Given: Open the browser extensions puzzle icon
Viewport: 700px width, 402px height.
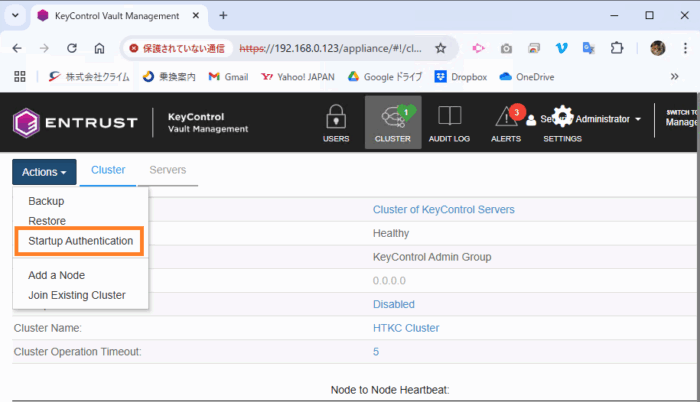Looking at the screenshot, I should click(617, 48).
